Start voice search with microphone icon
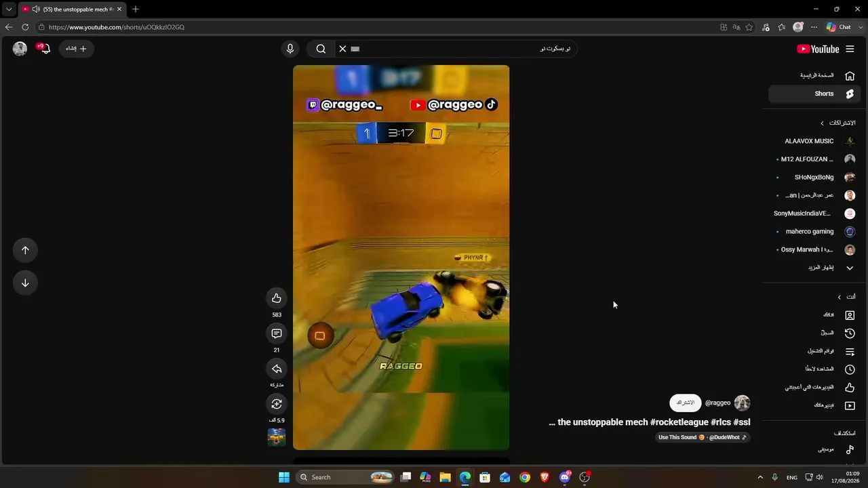 click(x=290, y=49)
